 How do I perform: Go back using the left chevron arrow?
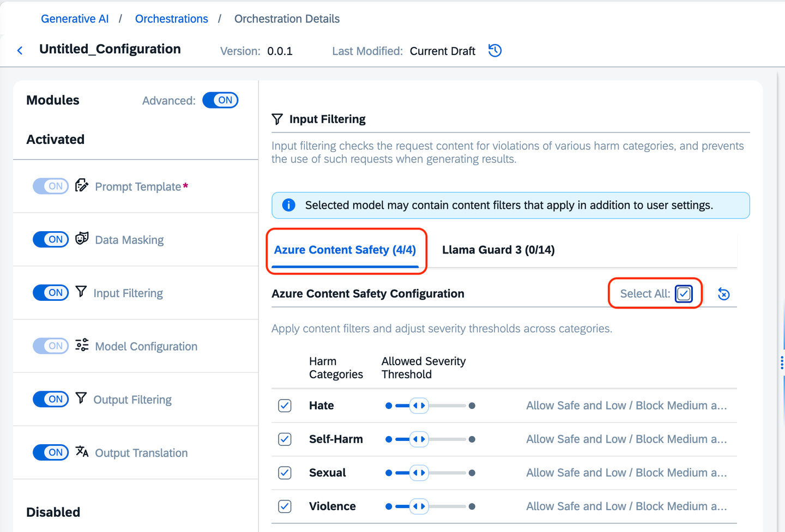coord(20,51)
